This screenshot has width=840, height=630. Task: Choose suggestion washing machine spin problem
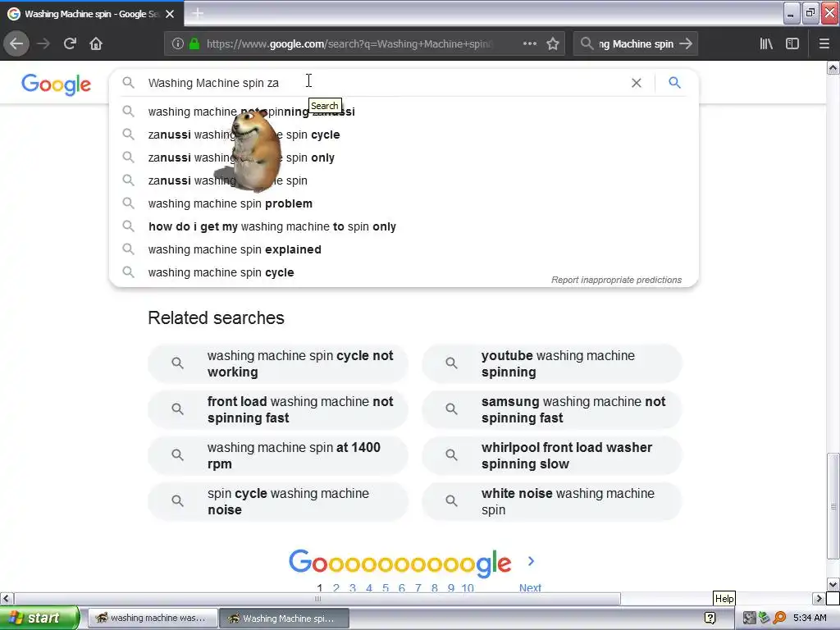pyautogui.click(x=404, y=203)
